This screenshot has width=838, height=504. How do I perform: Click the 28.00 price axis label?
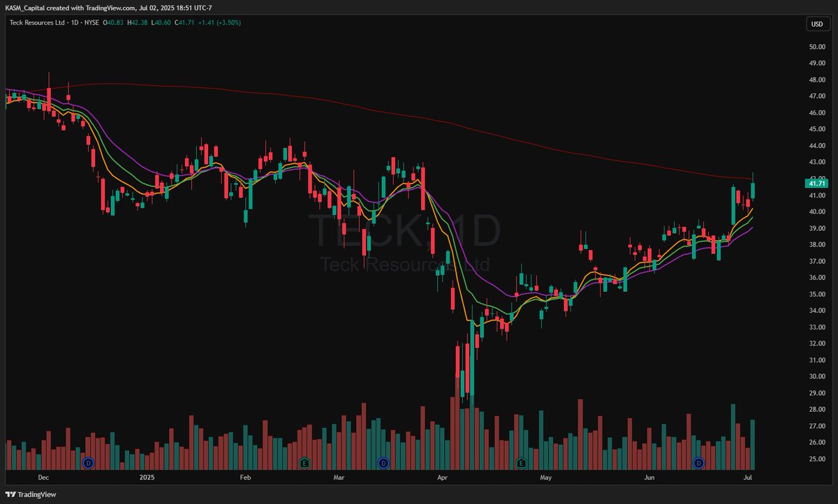(818, 409)
